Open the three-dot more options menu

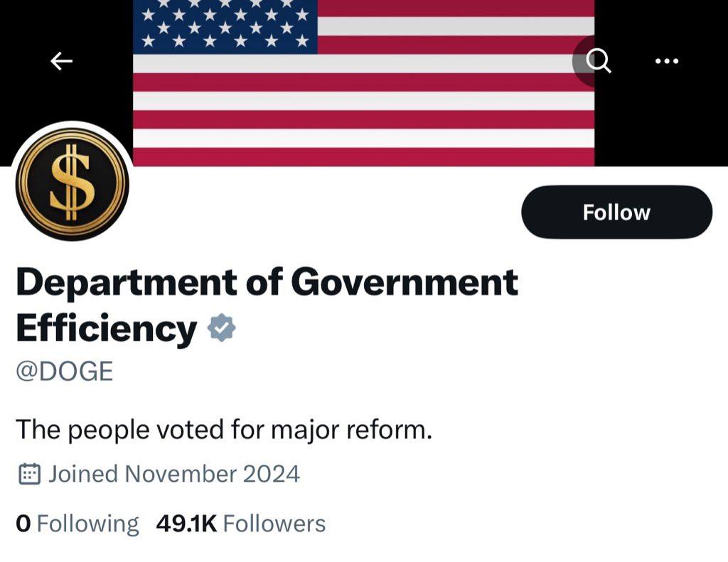pos(666,62)
